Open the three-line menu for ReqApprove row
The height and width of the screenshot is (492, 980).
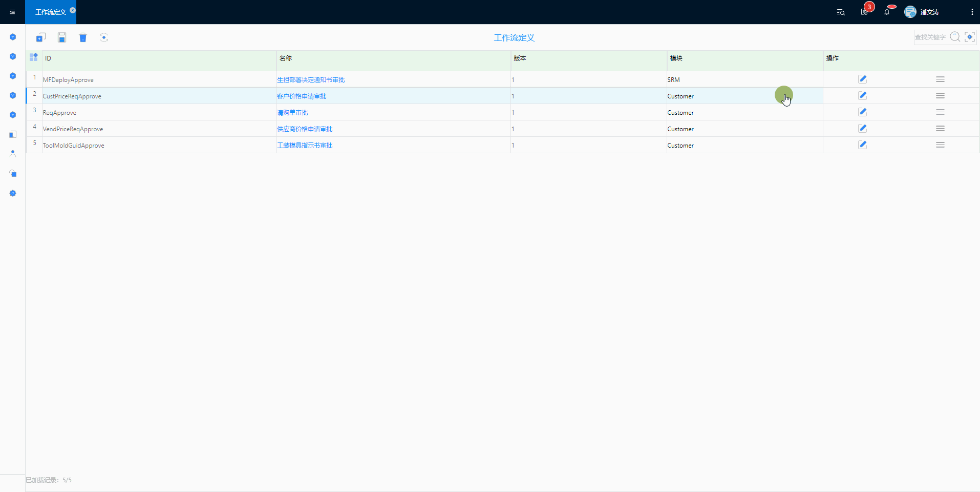(x=940, y=112)
